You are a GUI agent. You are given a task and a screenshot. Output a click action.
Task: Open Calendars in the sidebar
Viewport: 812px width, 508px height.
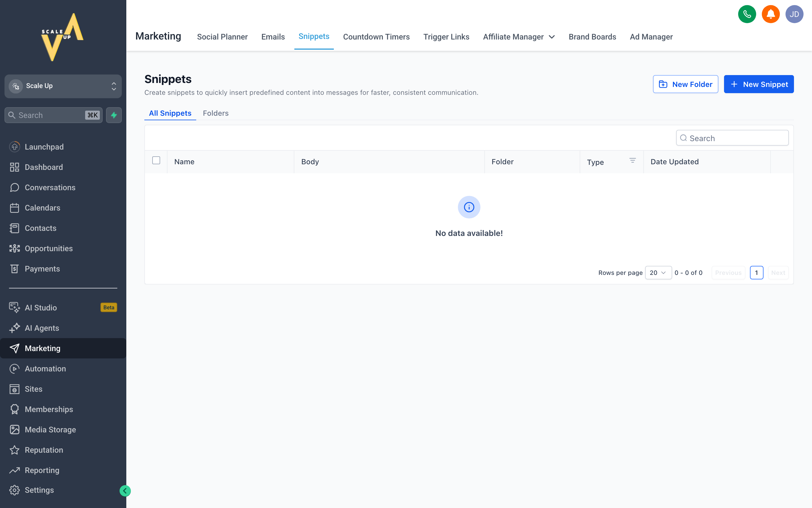[63, 208]
